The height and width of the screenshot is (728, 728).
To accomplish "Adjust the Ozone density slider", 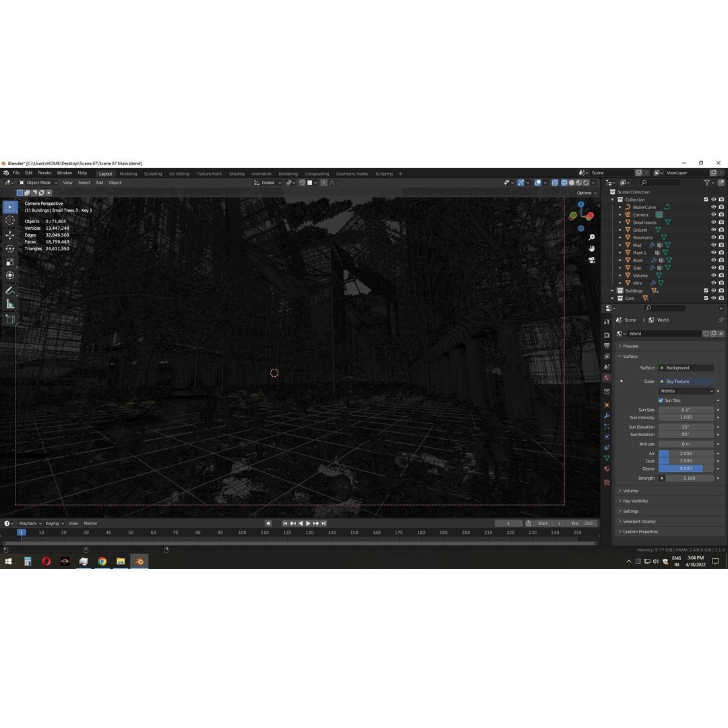I will click(x=686, y=468).
